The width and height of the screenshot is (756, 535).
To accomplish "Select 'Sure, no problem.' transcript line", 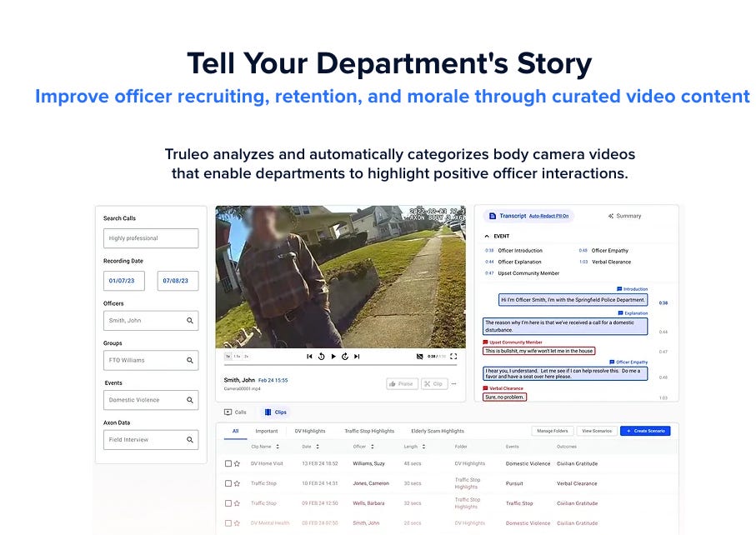I will pos(505,397).
